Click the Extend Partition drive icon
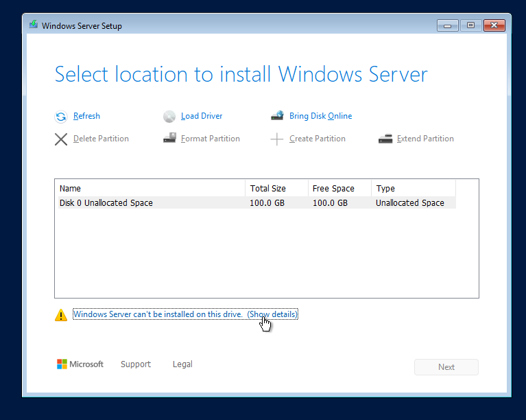 coord(385,139)
